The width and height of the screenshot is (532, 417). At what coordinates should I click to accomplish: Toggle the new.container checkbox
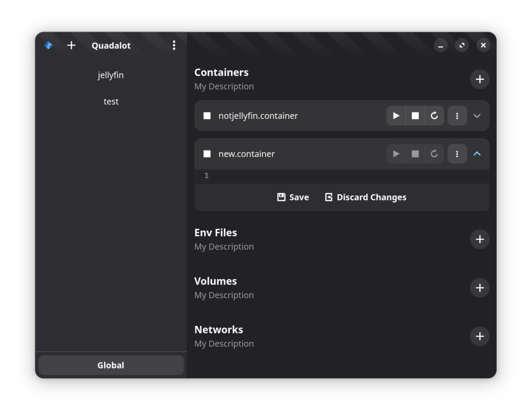[x=207, y=154]
